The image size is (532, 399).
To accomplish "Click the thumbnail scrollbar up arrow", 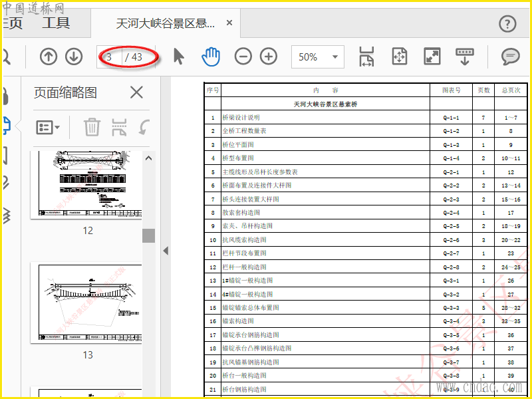I will click(x=148, y=158).
